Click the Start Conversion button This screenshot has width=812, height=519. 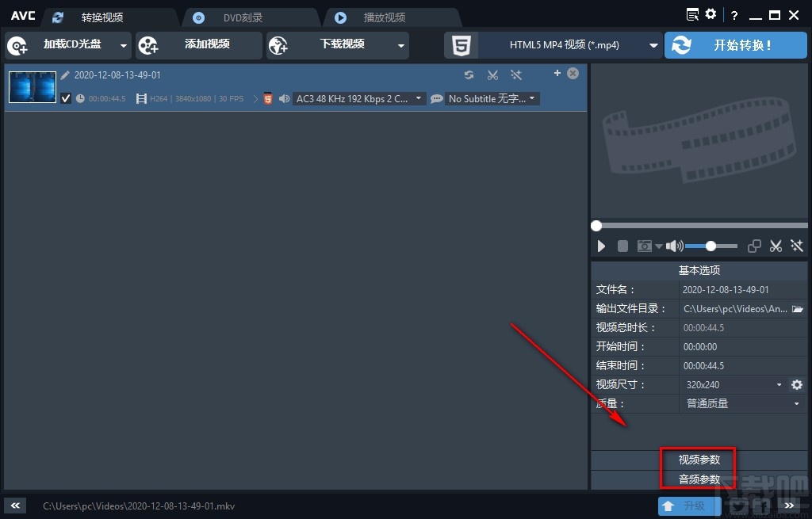tap(737, 45)
